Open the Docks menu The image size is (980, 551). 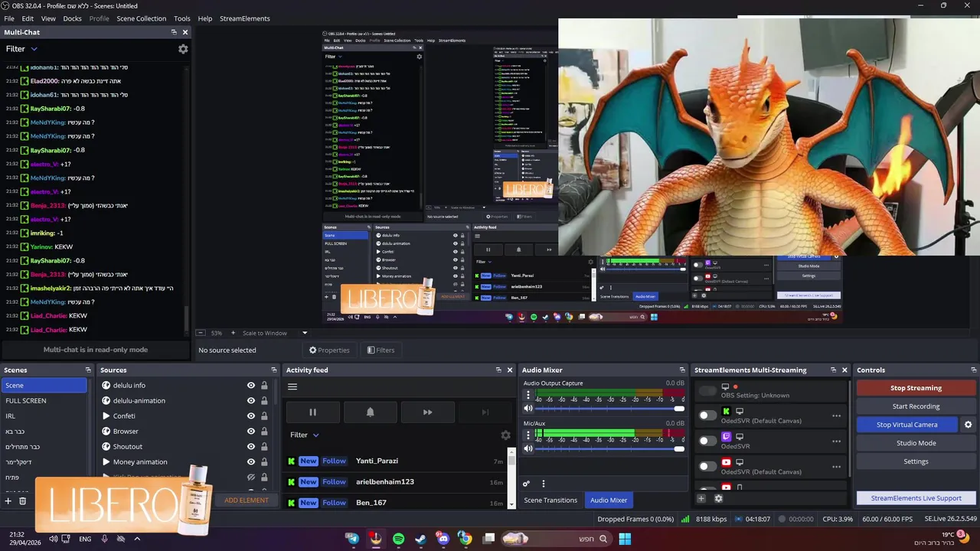click(72, 18)
